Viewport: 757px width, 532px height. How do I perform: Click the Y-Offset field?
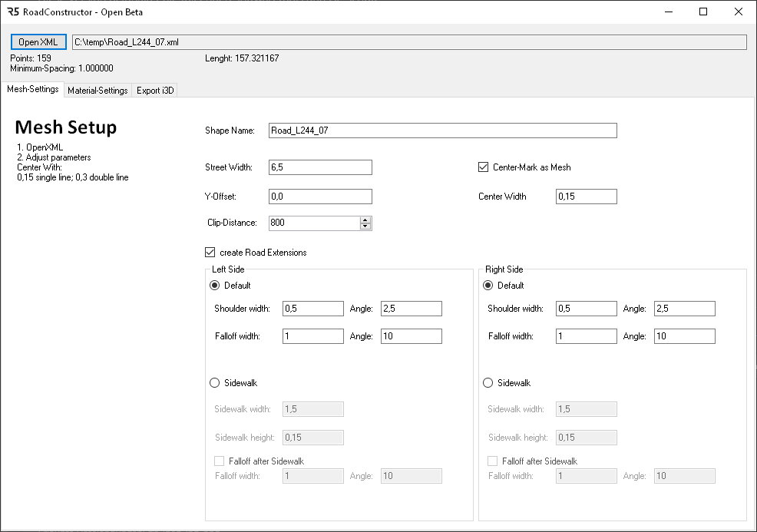tap(321, 197)
